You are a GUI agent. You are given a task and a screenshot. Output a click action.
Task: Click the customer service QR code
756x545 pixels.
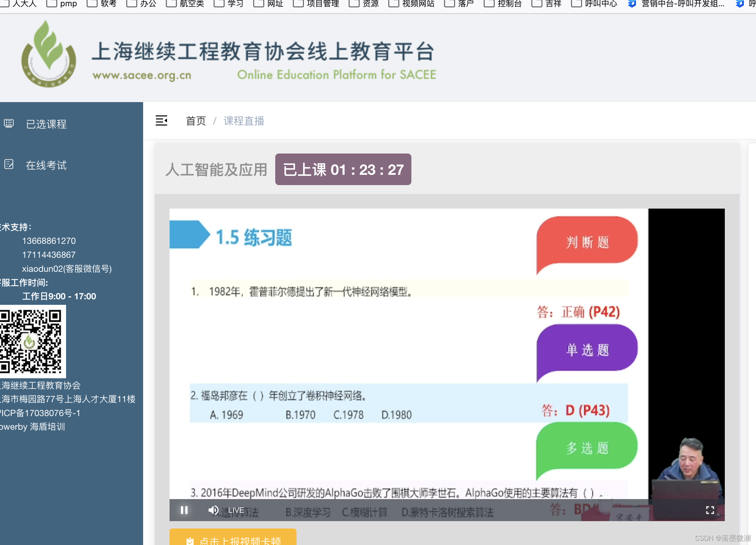coord(32,341)
